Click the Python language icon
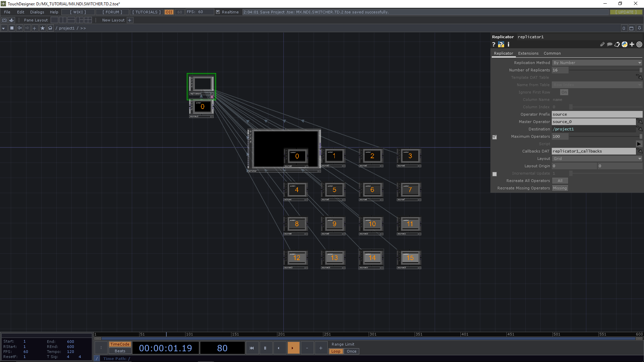This screenshot has height=362, width=644. (625, 44)
